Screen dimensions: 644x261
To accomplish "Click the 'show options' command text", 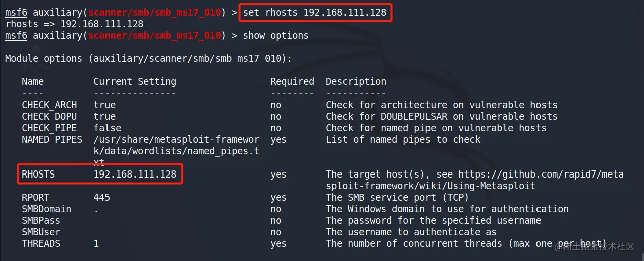I will tap(276, 35).
